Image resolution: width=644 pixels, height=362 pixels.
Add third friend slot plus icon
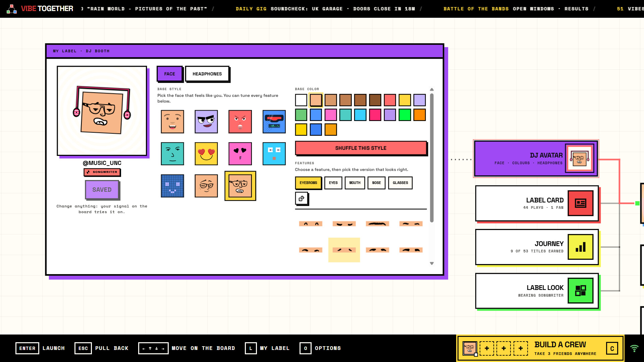[x=521, y=348]
